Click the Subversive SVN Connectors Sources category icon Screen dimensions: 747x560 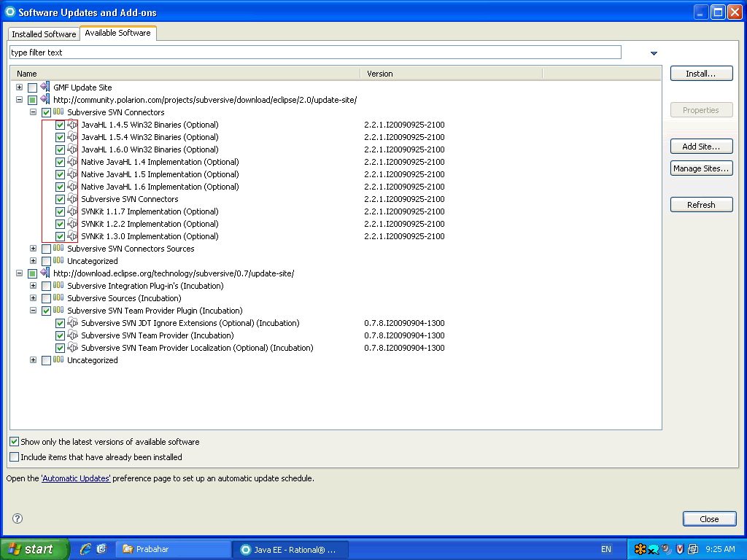pyautogui.click(x=58, y=248)
